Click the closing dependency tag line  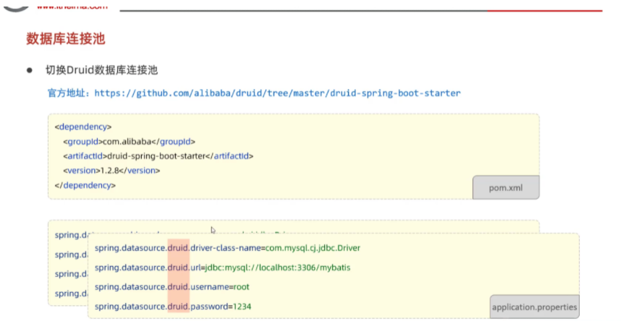[85, 185]
